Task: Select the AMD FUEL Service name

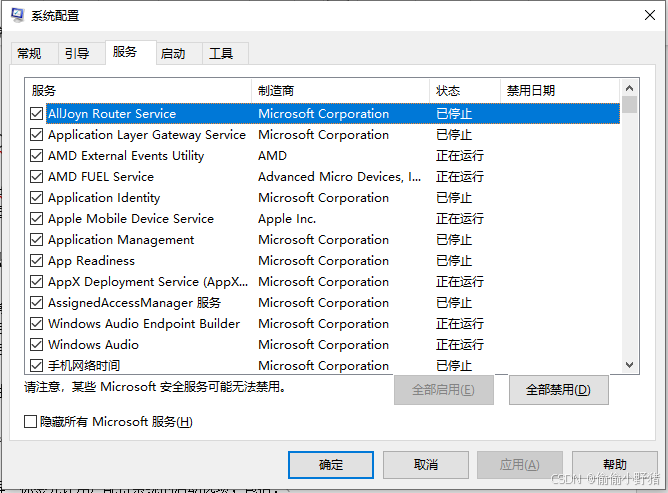Action: click(101, 177)
